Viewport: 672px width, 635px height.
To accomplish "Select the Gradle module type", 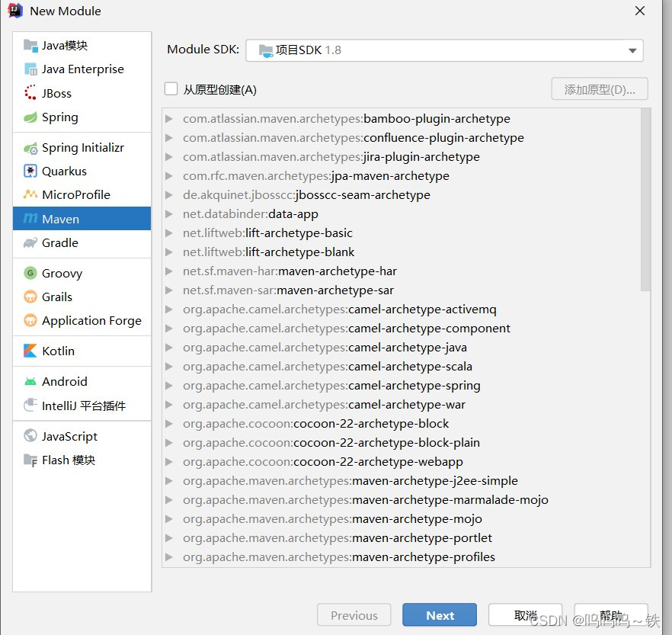I will coord(82,242).
